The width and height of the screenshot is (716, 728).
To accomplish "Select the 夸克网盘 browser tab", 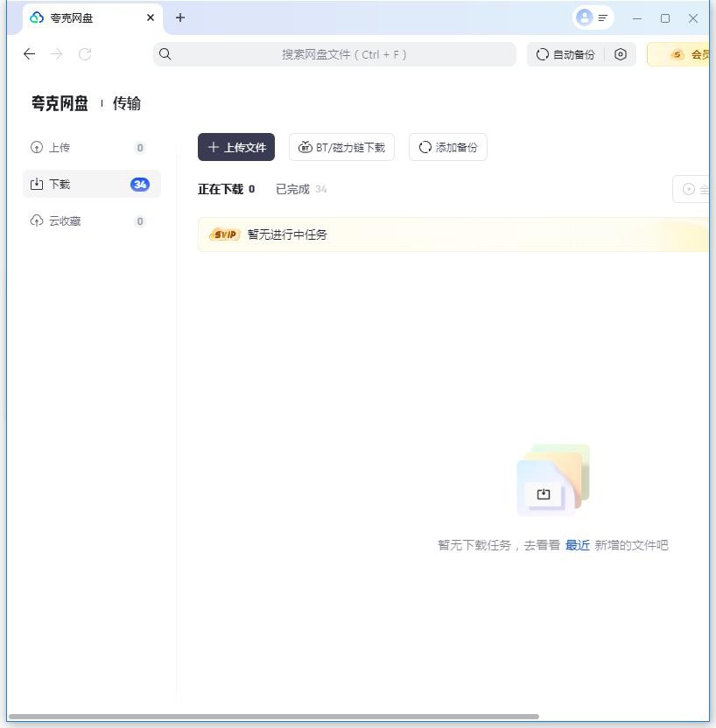I will (92, 17).
